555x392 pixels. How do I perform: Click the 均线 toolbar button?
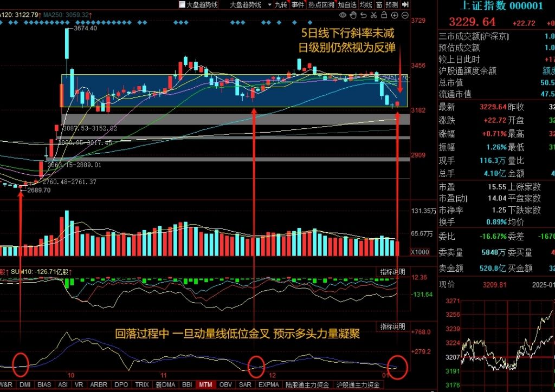point(366,4)
